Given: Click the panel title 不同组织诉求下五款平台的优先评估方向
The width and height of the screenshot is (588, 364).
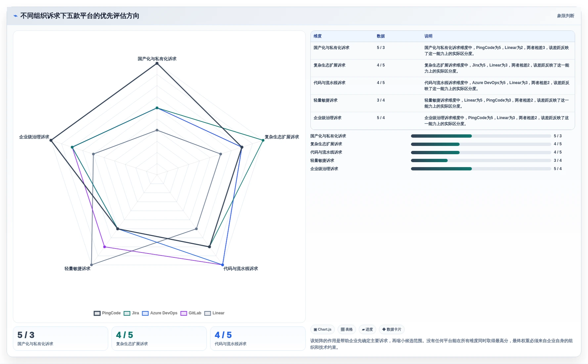Looking at the screenshot, I should [x=80, y=16].
